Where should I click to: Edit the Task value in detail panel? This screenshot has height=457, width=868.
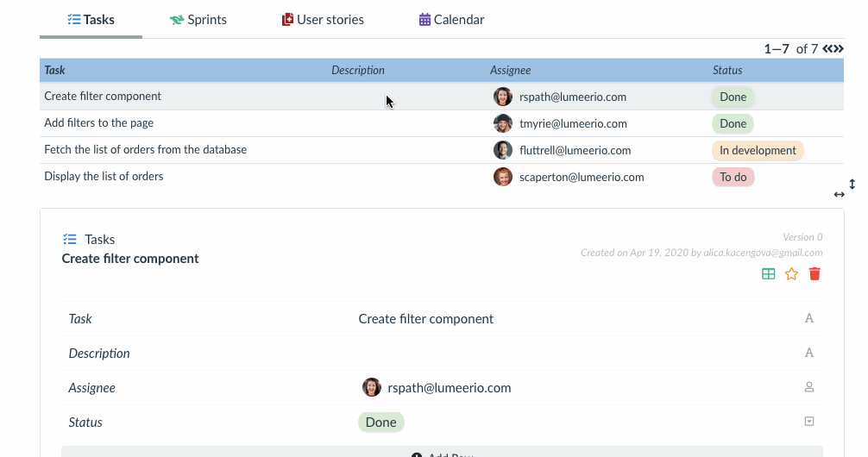point(425,319)
